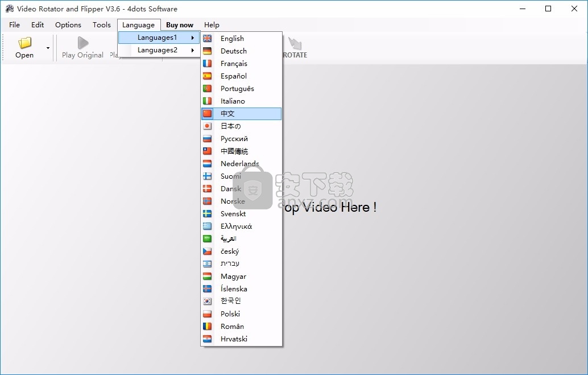Expand the Open button dropdown arrow
Screen dimensions: 588x375
[48, 48]
